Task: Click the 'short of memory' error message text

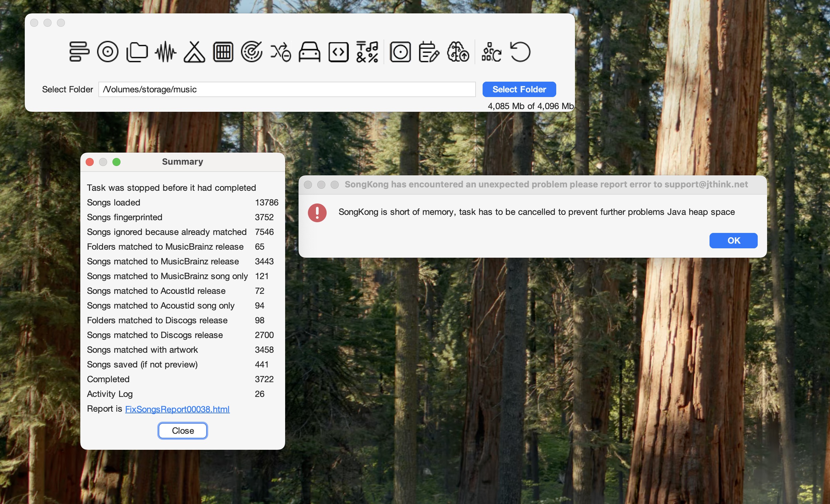Action: pyautogui.click(x=536, y=212)
